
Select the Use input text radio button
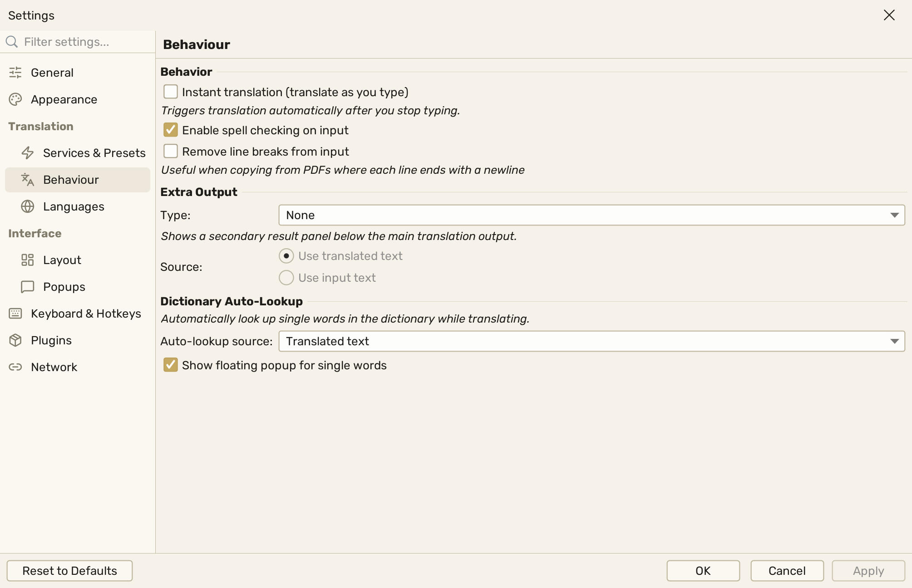pyautogui.click(x=286, y=278)
